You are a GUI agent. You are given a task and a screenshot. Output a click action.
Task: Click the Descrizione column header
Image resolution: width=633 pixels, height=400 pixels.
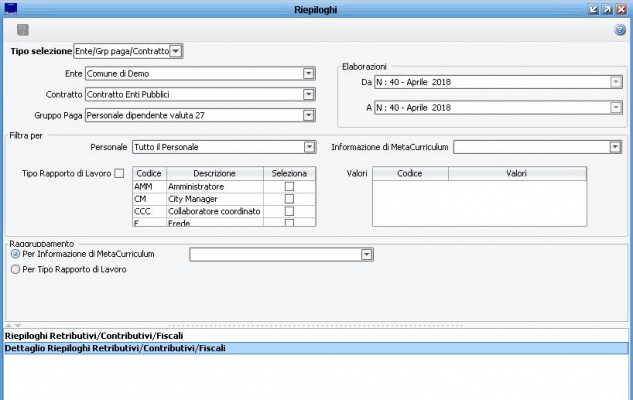(215, 174)
